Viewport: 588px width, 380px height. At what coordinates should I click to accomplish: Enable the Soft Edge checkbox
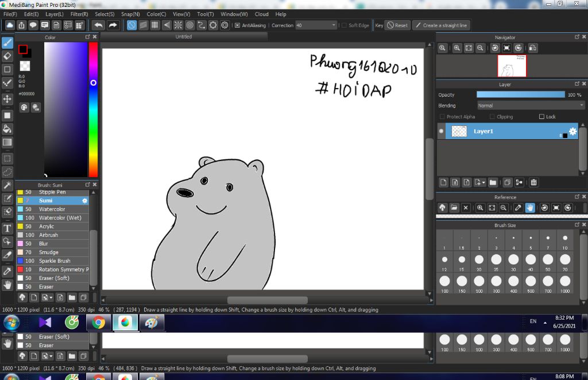[345, 25]
